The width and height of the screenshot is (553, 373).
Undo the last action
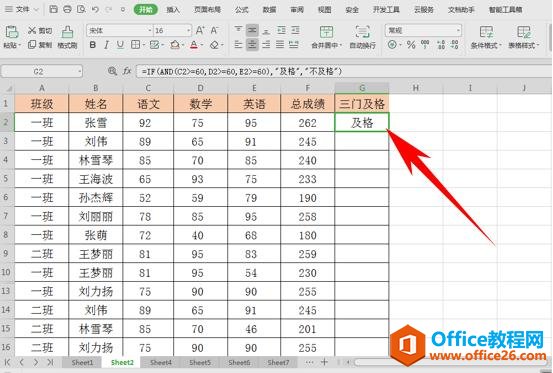pyautogui.click(x=95, y=10)
